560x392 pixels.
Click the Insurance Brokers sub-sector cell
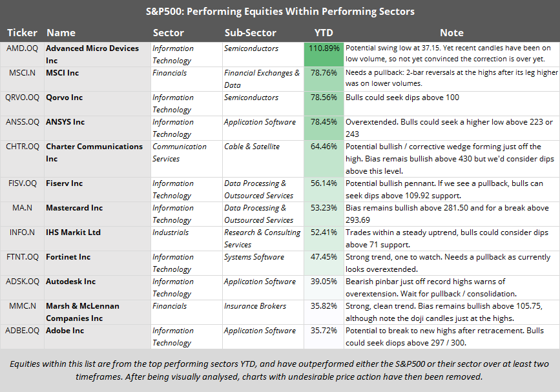255,306
